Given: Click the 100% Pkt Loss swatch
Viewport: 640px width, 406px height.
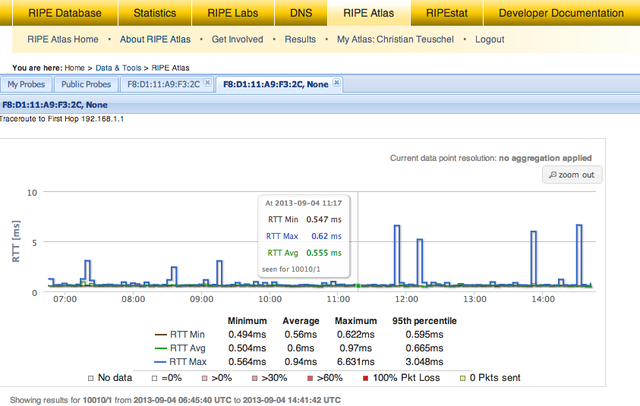Looking at the screenshot, I should click(365, 378).
